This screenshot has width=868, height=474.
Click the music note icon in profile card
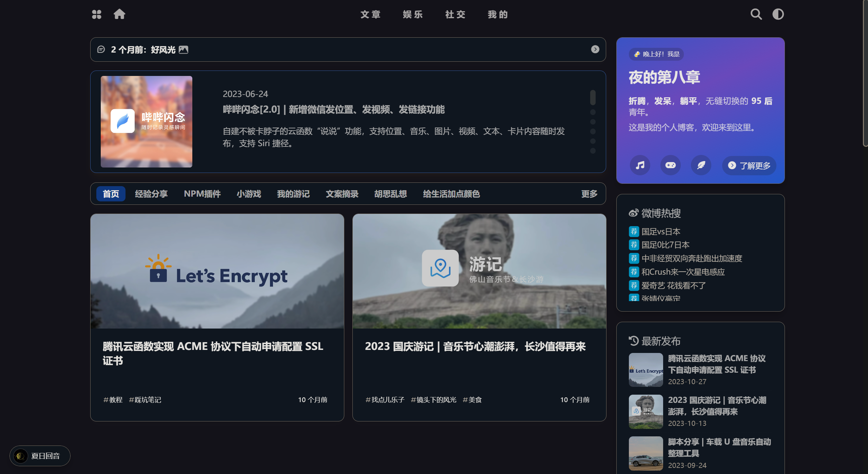point(640,165)
